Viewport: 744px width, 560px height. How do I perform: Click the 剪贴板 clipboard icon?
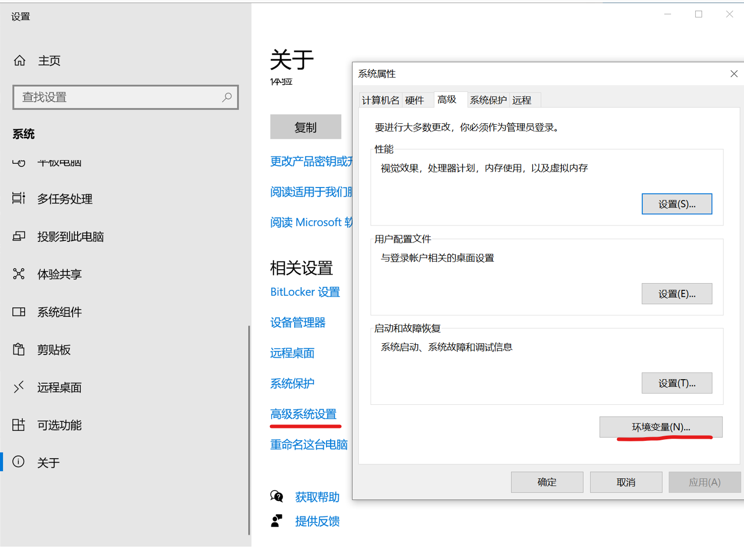point(19,349)
